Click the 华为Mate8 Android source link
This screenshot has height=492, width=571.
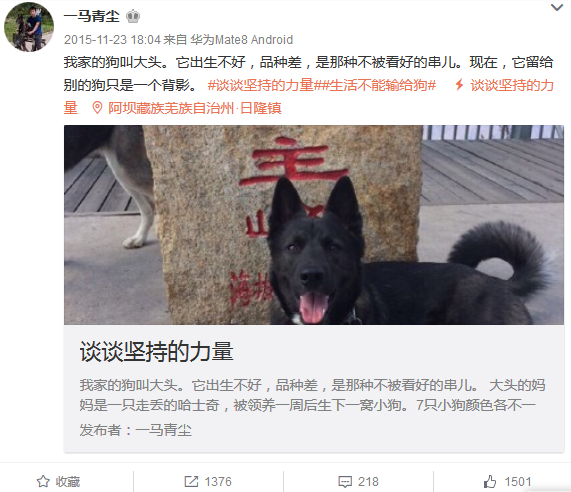coord(242,39)
